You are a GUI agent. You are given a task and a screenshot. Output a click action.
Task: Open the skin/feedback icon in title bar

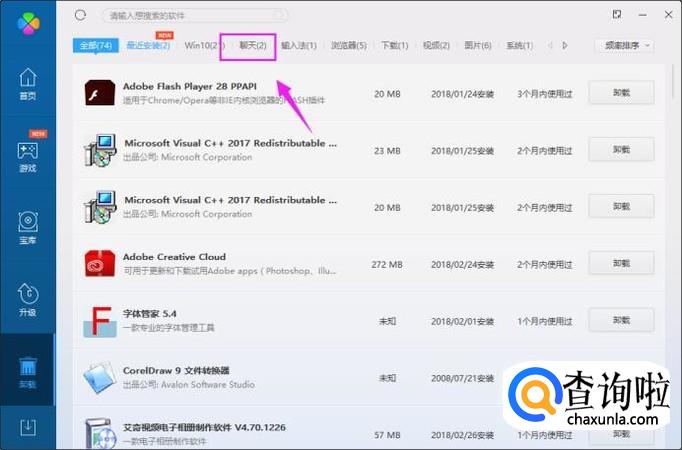tap(617, 15)
